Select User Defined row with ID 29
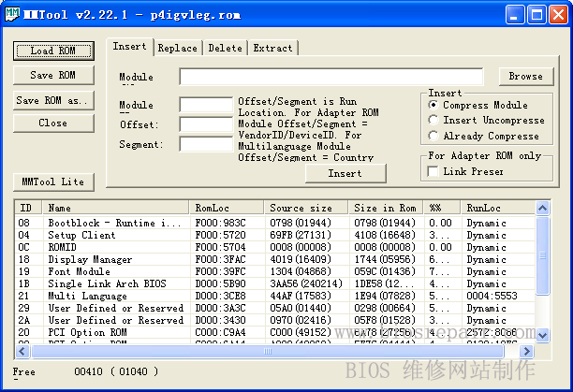Image resolution: width=573 pixels, height=392 pixels. click(x=275, y=308)
